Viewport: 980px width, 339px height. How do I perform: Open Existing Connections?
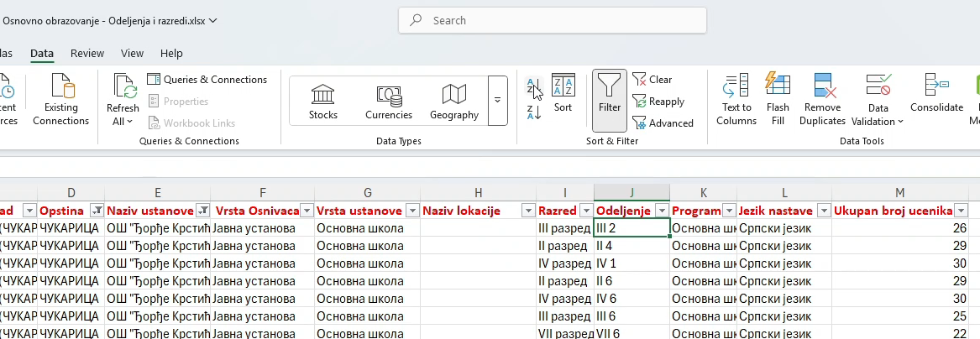coord(61,100)
